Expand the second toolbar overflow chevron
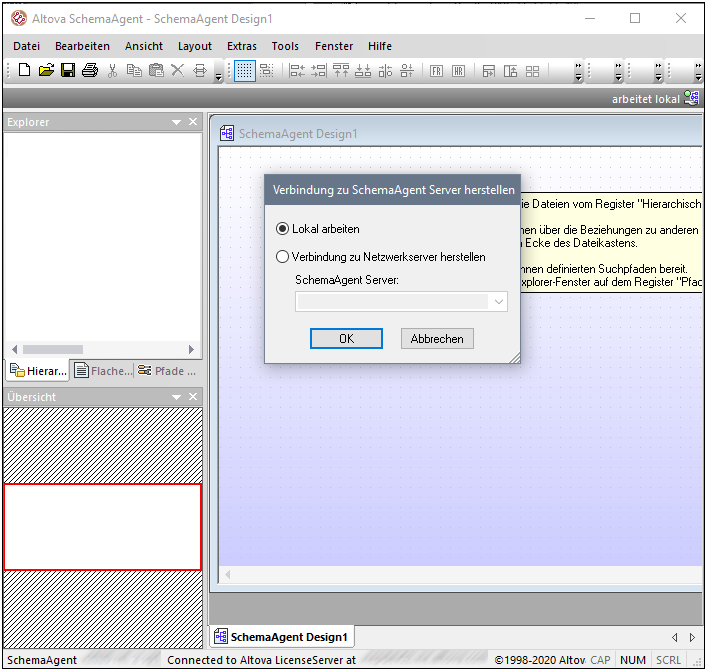This screenshot has width=707, height=671. click(578, 72)
